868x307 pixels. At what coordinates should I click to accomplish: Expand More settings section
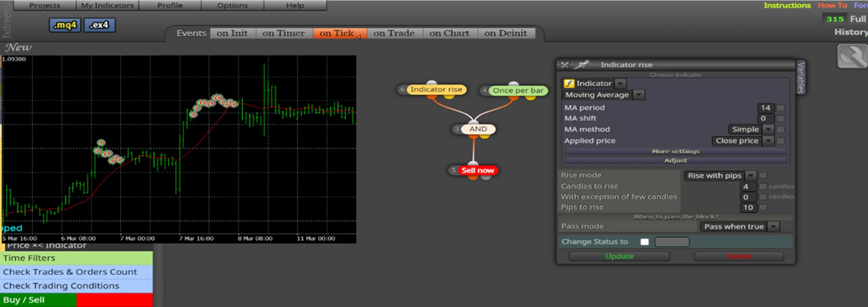tap(676, 151)
